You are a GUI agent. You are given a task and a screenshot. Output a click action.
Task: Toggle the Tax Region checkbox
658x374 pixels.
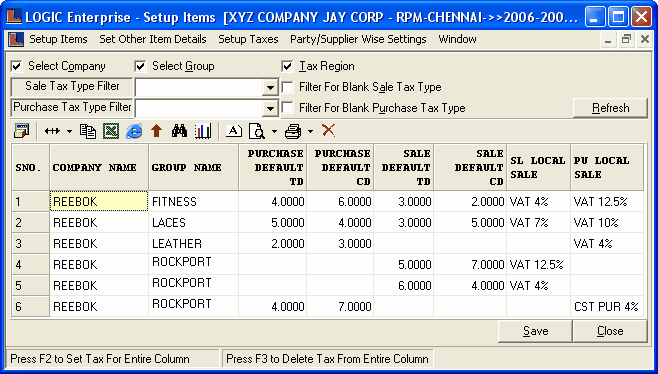click(x=287, y=66)
